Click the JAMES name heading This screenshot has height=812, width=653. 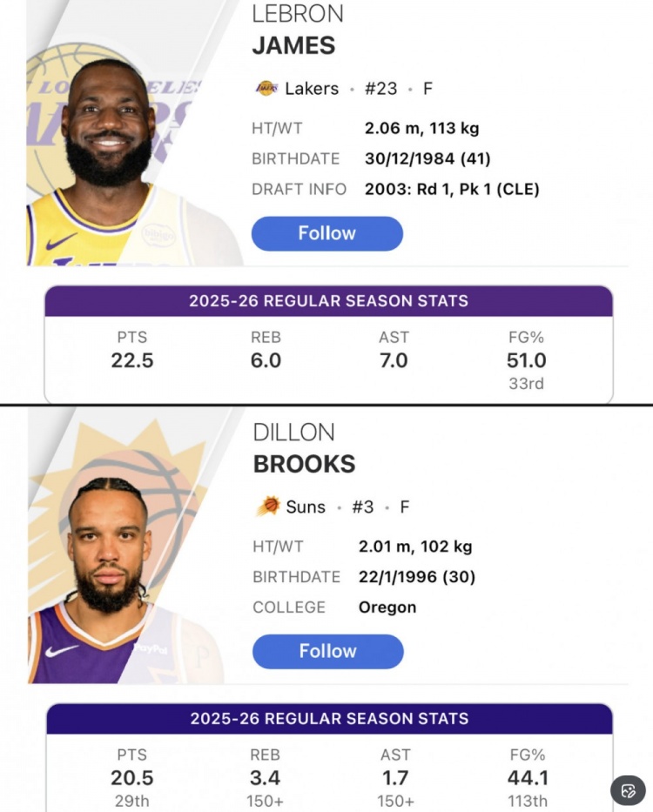point(293,44)
